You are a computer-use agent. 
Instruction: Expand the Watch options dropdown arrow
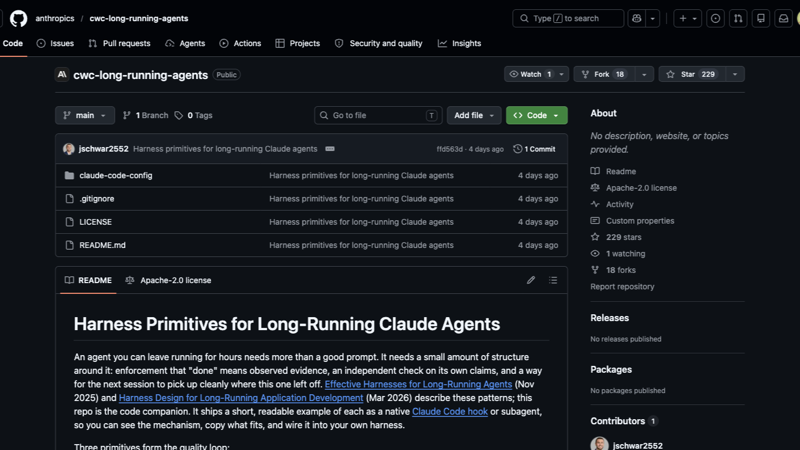562,74
